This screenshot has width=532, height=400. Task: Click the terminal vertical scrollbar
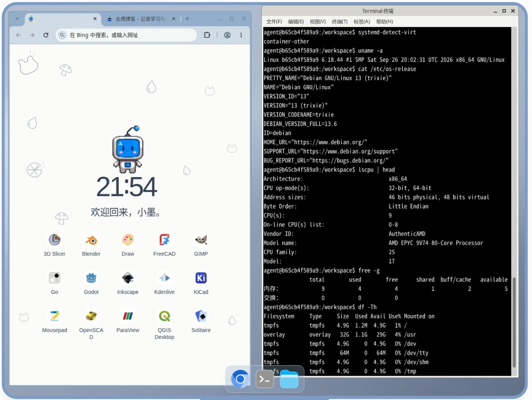(514, 322)
